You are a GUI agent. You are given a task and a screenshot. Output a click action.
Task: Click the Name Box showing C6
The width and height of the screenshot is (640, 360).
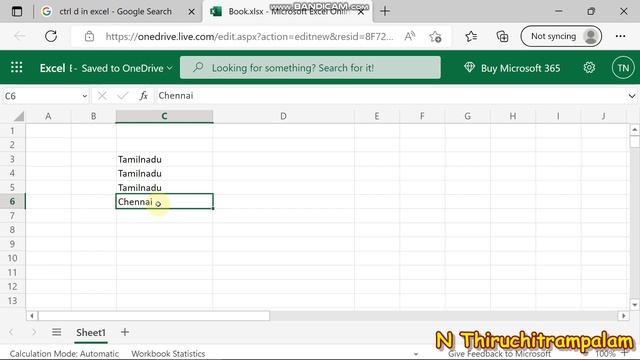(41, 96)
